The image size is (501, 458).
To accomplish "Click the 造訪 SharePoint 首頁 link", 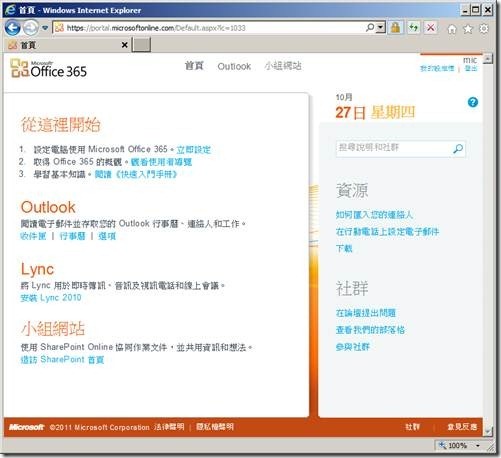I will click(x=62, y=360).
